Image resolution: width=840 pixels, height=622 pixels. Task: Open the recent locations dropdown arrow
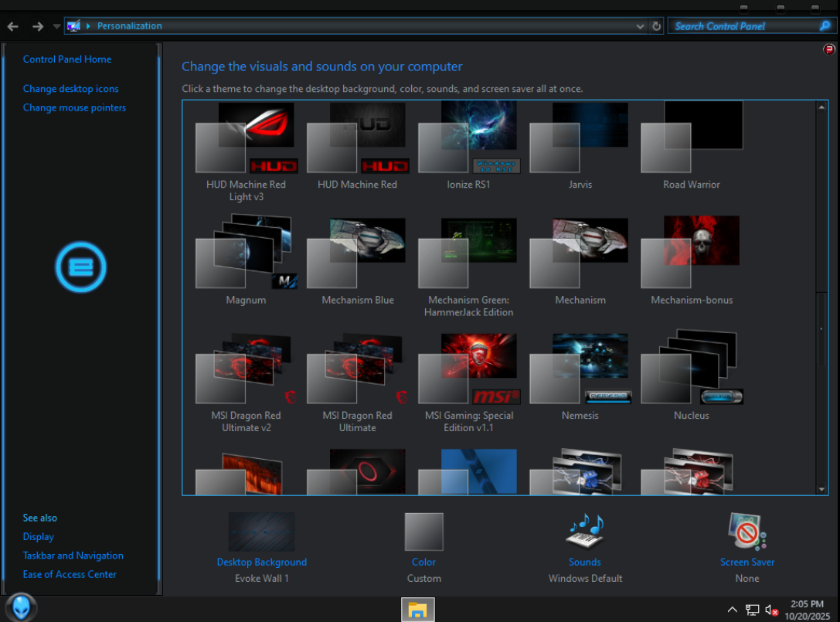[56, 26]
